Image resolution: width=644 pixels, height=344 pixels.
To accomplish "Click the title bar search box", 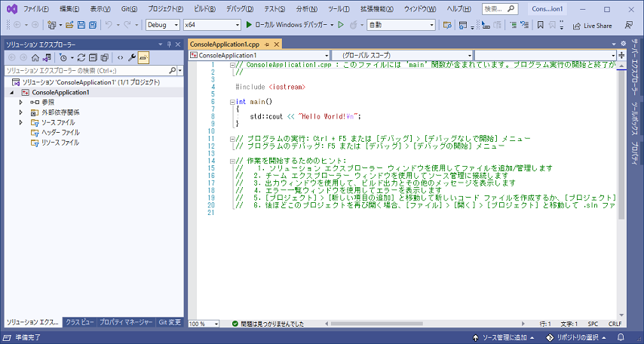I will (x=499, y=8).
